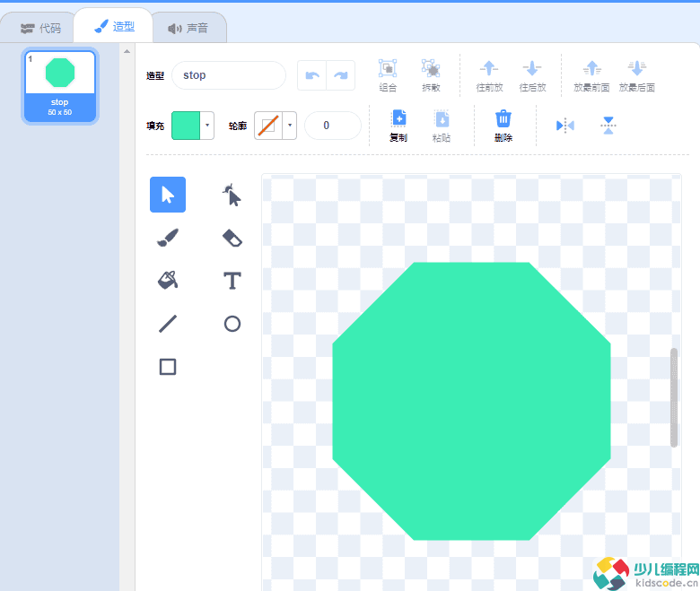Image resolution: width=700 pixels, height=591 pixels.
Task: Choose the Circle tool
Action: click(x=232, y=324)
